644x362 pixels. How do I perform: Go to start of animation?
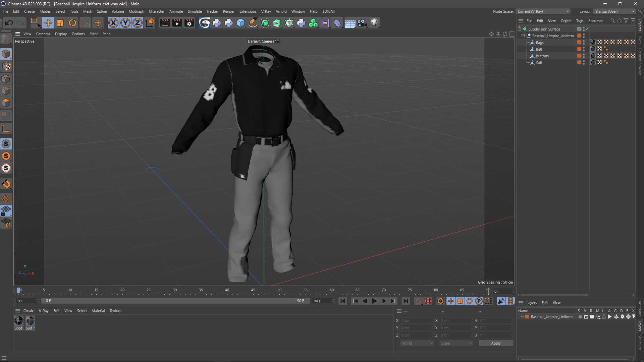point(343,301)
